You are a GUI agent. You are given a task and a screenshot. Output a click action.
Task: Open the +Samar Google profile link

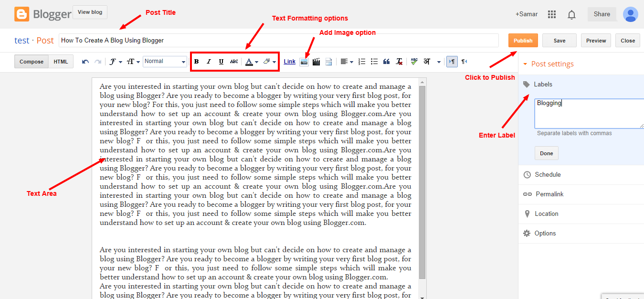(527, 14)
